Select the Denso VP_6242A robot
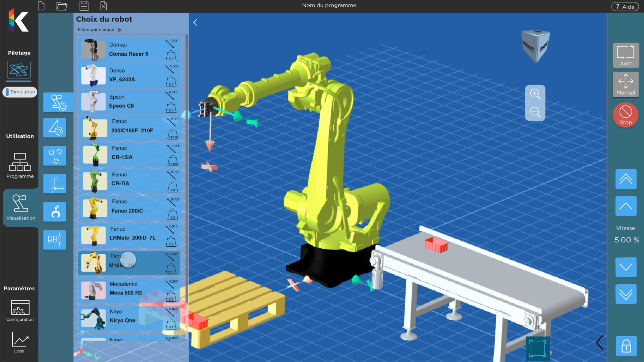The height and width of the screenshot is (362, 644). tap(129, 75)
